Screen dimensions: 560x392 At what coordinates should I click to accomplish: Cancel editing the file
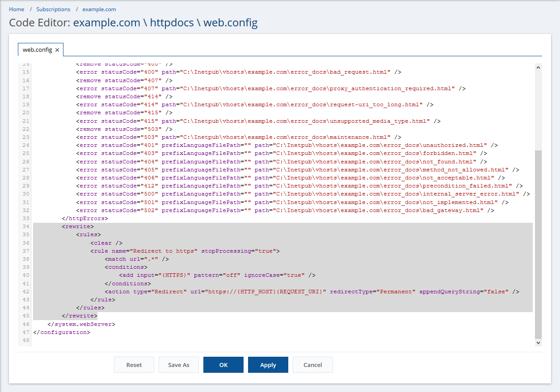pyautogui.click(x=312, y=365)
